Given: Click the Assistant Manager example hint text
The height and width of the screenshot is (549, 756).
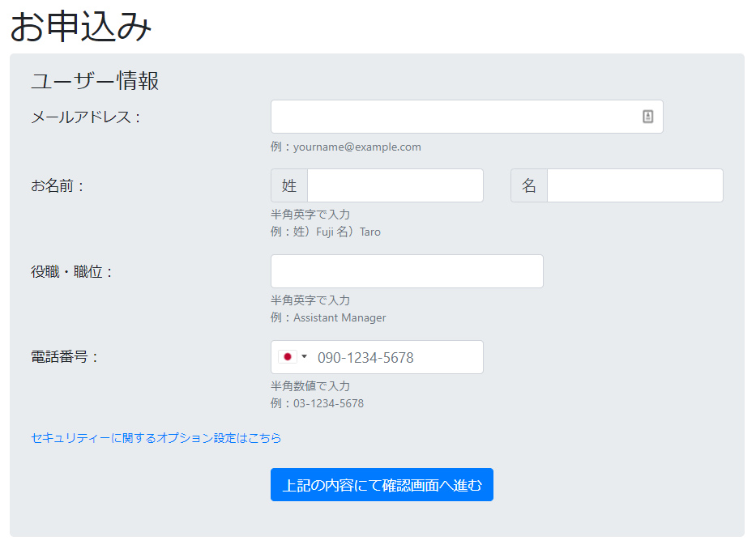Looking at the screenshot, I should [340, 317].
